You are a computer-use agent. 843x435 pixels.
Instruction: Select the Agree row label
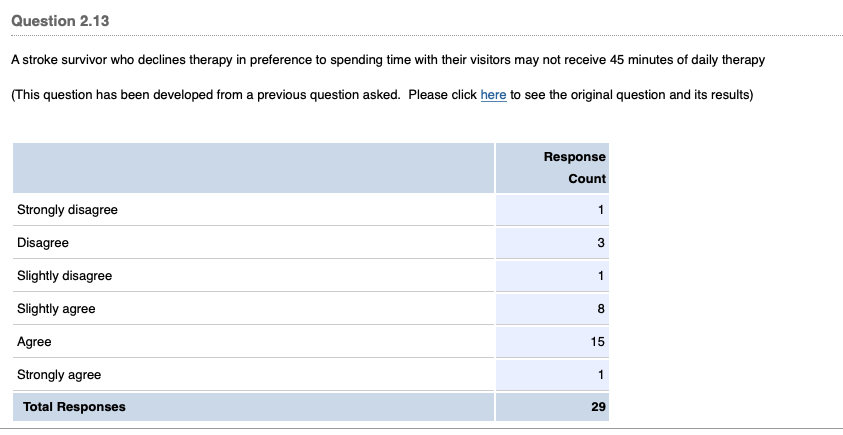coord(34,342)
